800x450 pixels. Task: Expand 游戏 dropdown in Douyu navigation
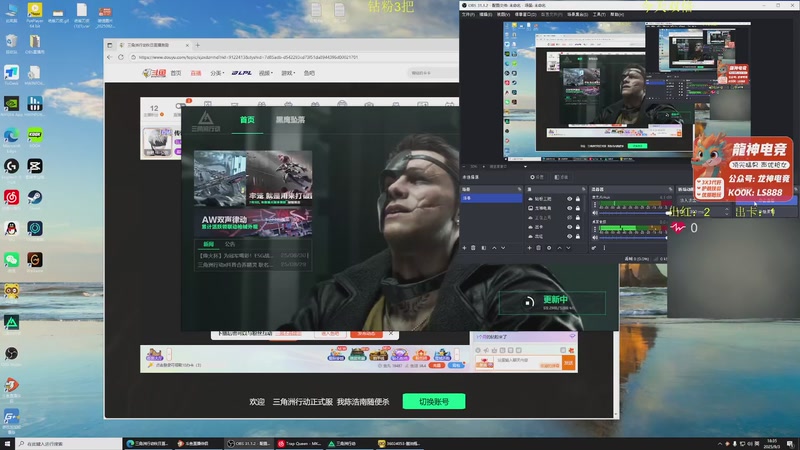click(288, 73)
